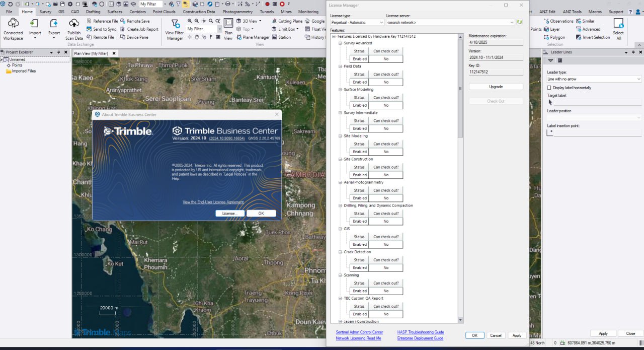644x350 pixels.
Task: Open Enterprise Deployment Guide link
Action: click(x=420, y=338)
